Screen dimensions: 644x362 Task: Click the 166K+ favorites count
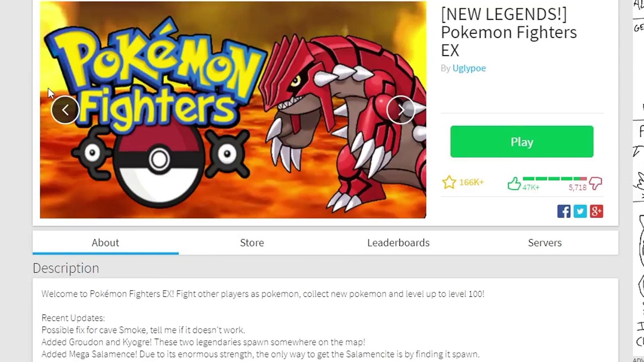click(x=472, y=182)
